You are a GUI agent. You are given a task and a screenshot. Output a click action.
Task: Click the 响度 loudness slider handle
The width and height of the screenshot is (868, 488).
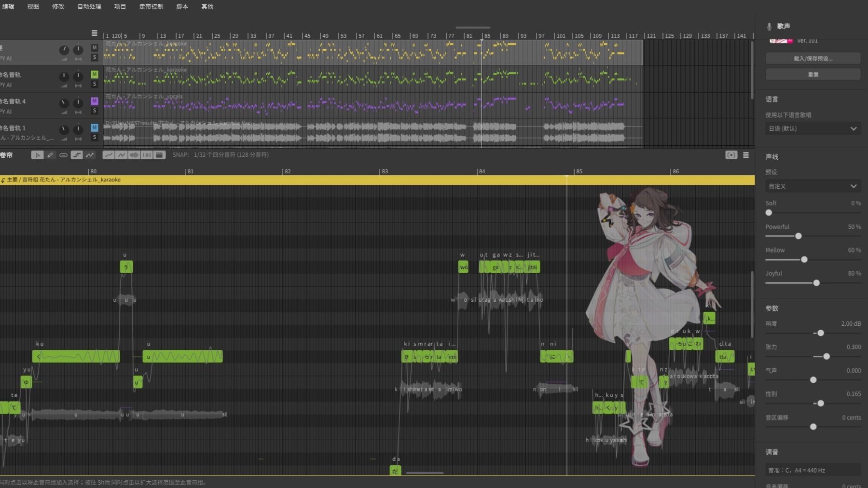pos(821,333)
